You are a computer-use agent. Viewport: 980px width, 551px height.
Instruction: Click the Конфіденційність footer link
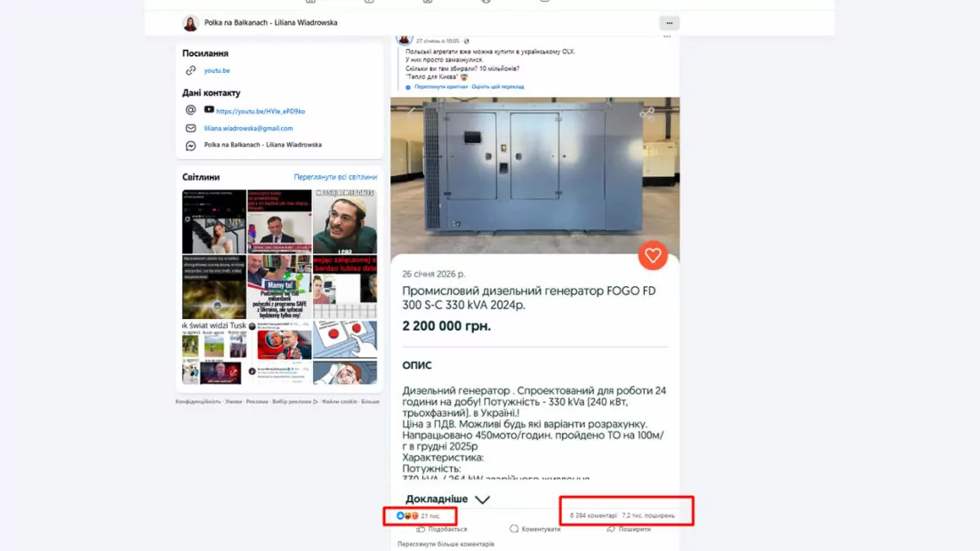197,402
